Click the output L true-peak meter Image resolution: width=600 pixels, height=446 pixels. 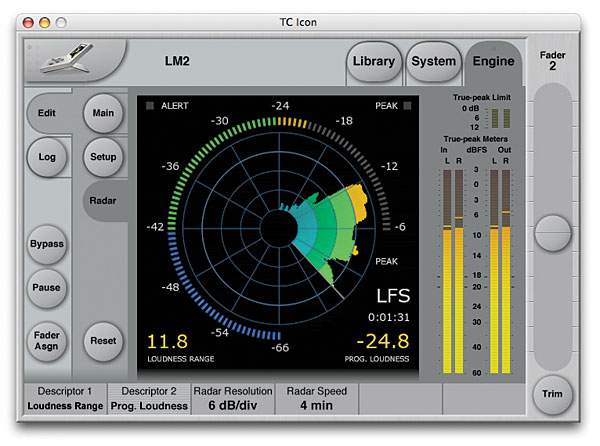(494, 272)
